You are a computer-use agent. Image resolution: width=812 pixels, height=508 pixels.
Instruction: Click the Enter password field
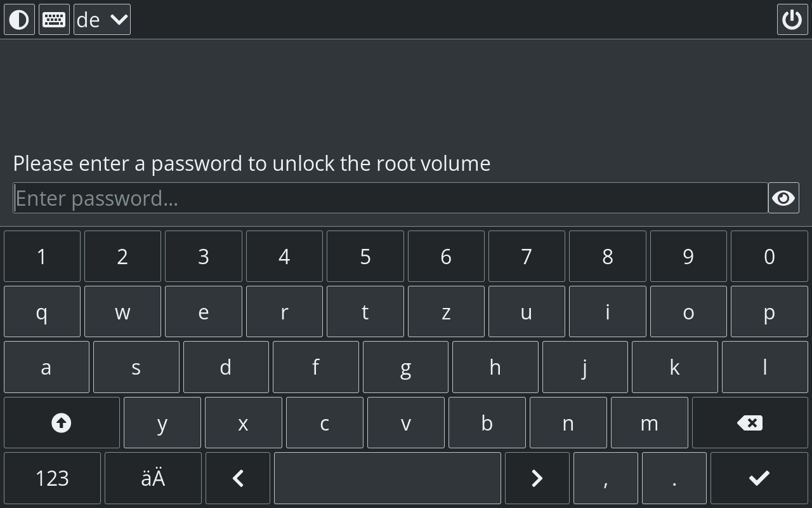(x=390, y=198)
